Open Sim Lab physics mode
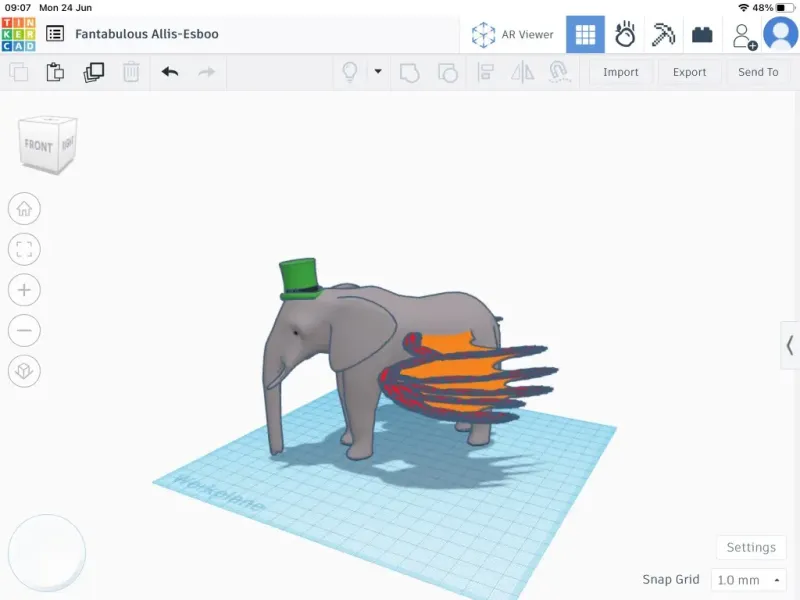800x600 pixels. (x=624, y=34)
